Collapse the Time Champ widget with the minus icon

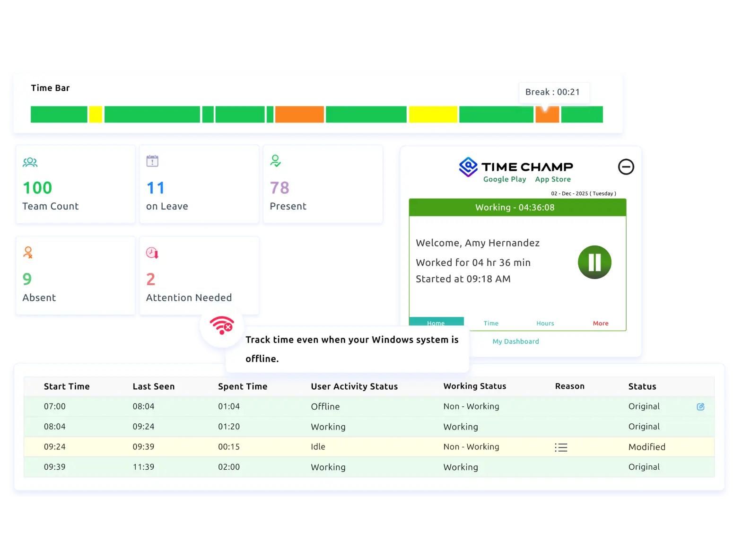click(x=626, y=167)
